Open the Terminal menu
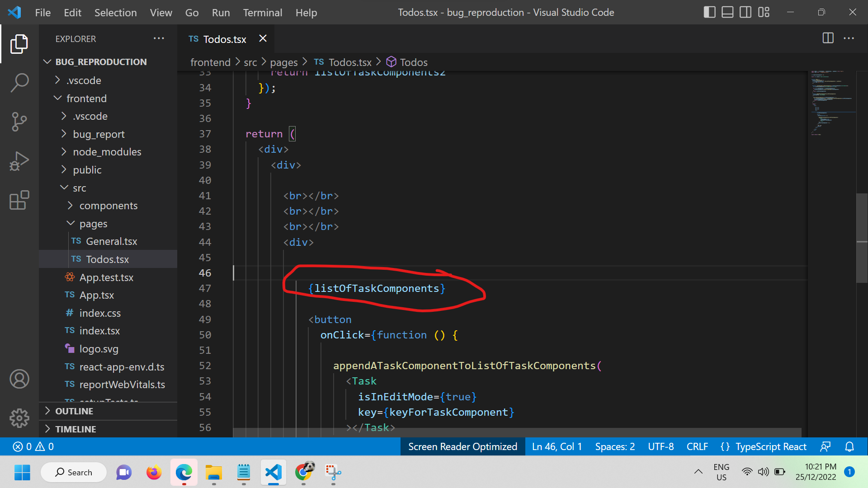This screenshot has width=868, height=488. click(x=262, y=12)
